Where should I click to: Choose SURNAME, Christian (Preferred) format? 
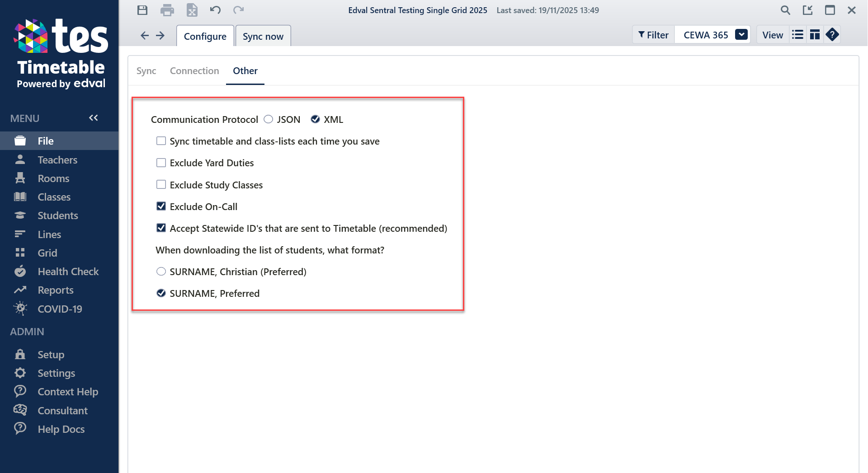[161, 272]
